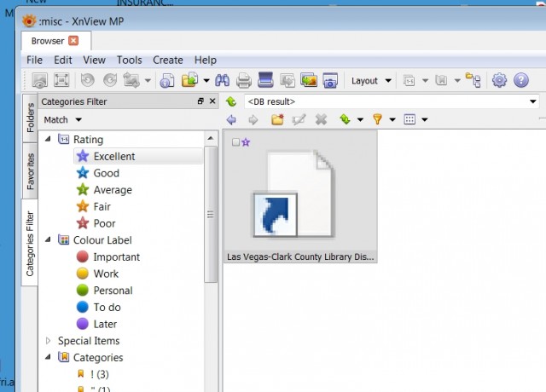Click the Rating toolbar icon
546x392 pixels.
point(409,81)
